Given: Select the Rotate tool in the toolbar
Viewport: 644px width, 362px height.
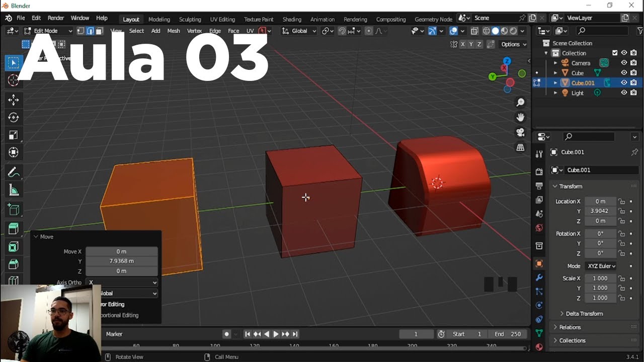Looking at the screenshot, I should click(x=14, y=117).
